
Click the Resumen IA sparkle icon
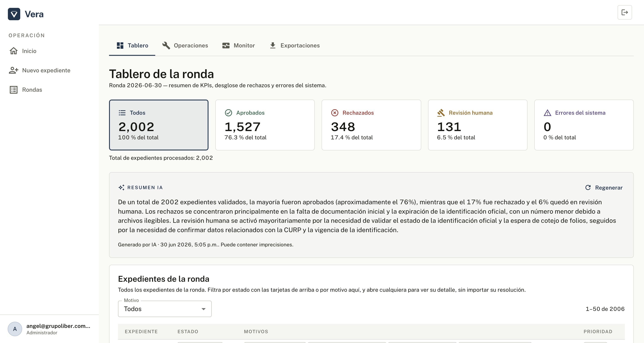(x=121, y=187)
